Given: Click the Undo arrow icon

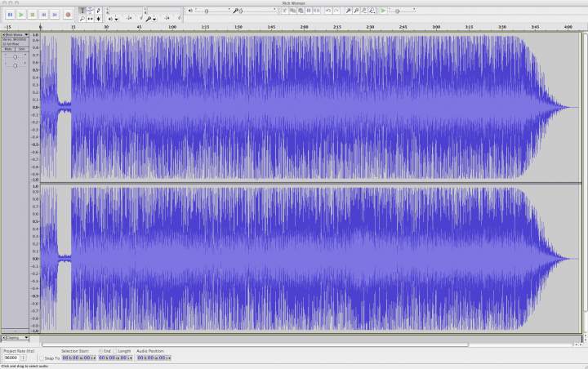Looking at the screenshot, I should 328,11.
